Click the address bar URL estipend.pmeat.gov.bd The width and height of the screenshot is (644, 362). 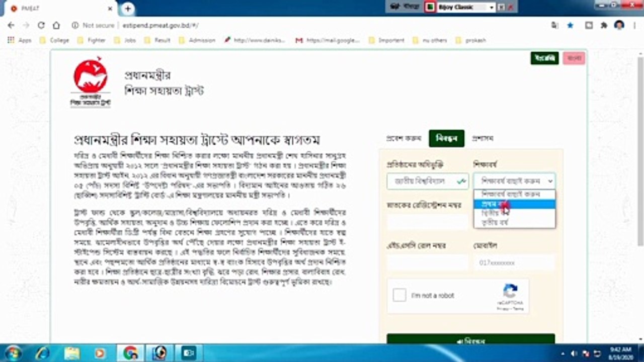coord(162,25)
